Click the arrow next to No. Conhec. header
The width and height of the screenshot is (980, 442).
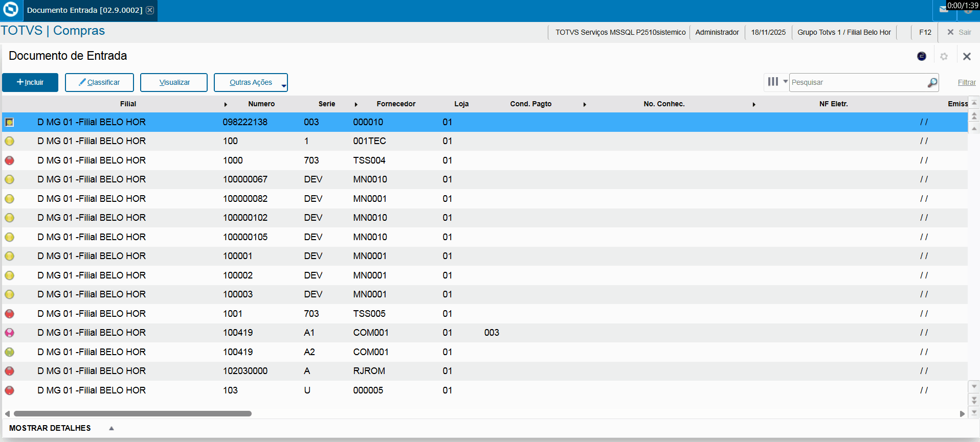coord(754,104)
